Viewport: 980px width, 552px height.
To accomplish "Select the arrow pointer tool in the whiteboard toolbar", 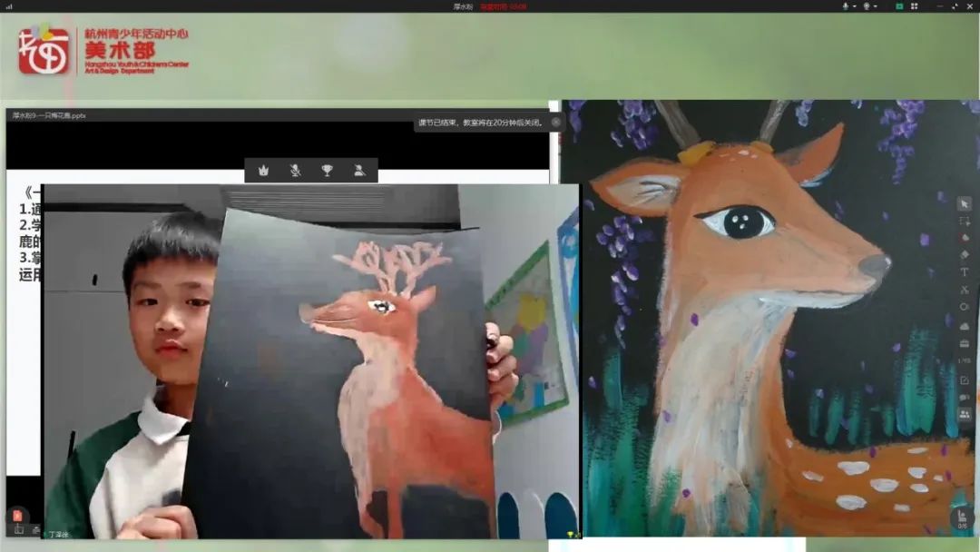I will 964,203.
